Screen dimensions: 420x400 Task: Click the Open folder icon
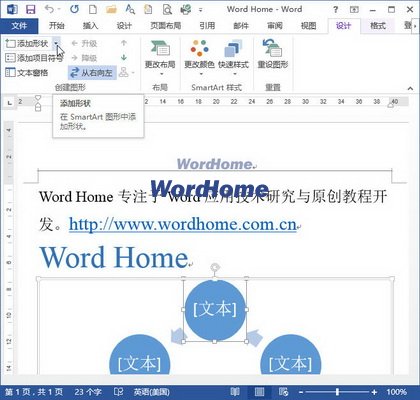tap(111, 9)
